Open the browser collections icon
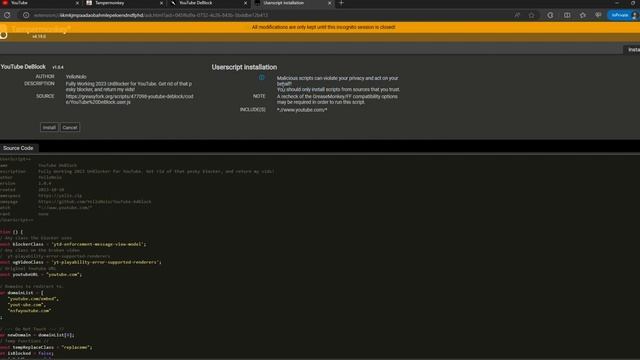 click(598, 15)
